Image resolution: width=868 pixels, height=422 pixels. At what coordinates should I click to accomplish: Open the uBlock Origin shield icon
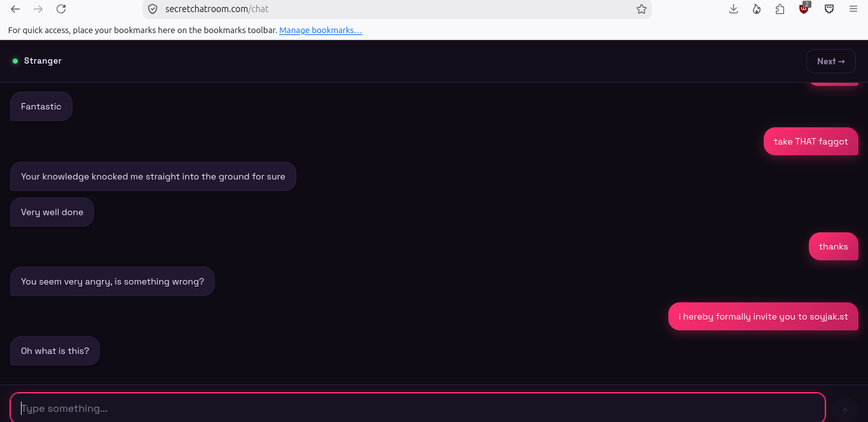[804, 9]
